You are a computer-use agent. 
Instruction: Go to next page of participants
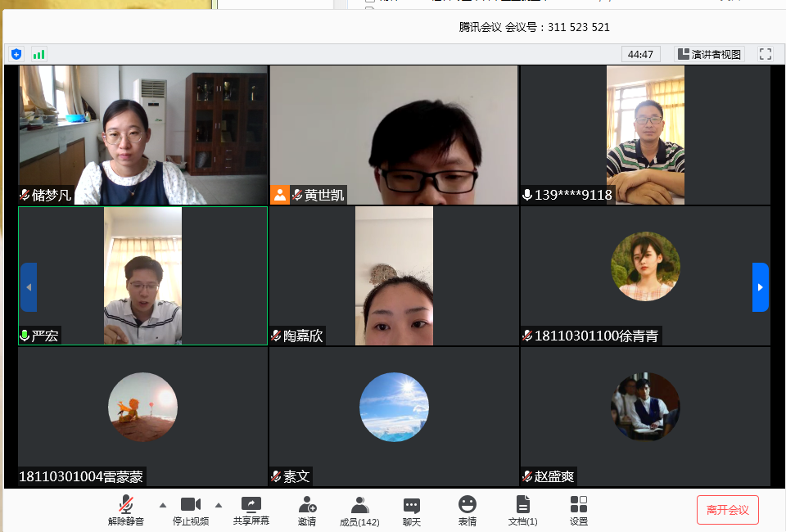(x=760, y=287)
